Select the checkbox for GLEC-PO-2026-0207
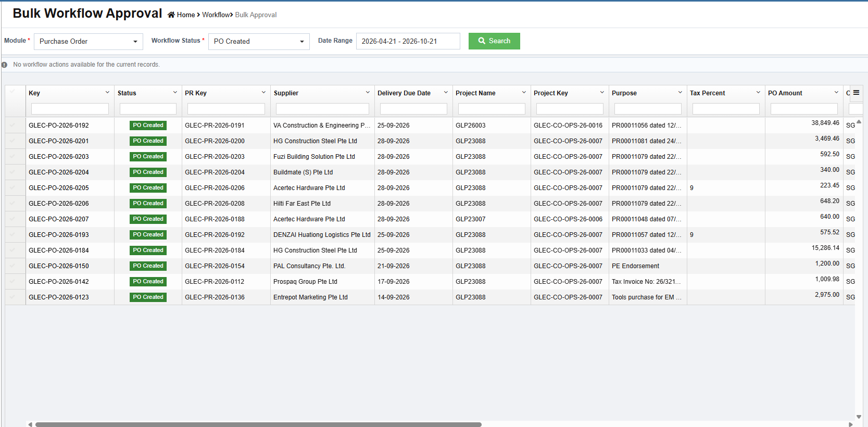 12,219
